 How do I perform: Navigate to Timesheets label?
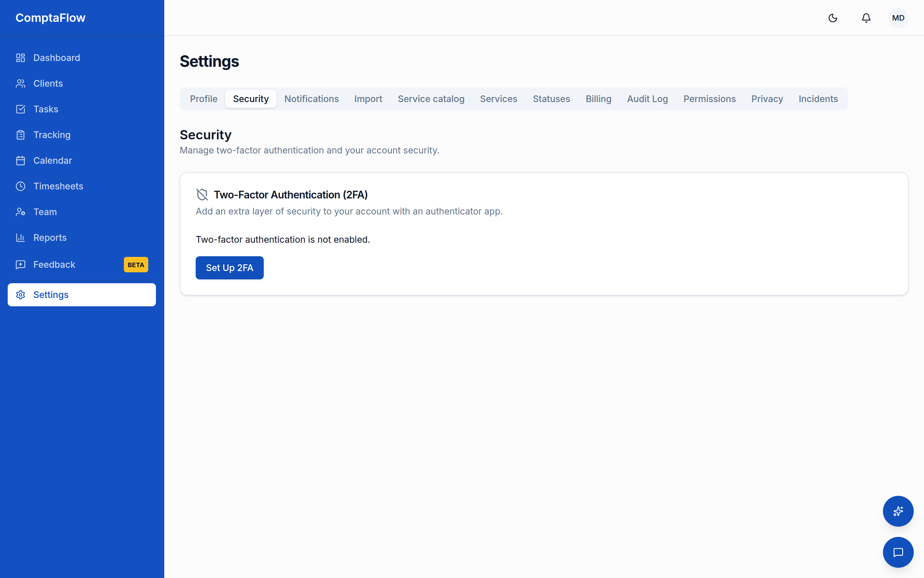coord(58,186)
